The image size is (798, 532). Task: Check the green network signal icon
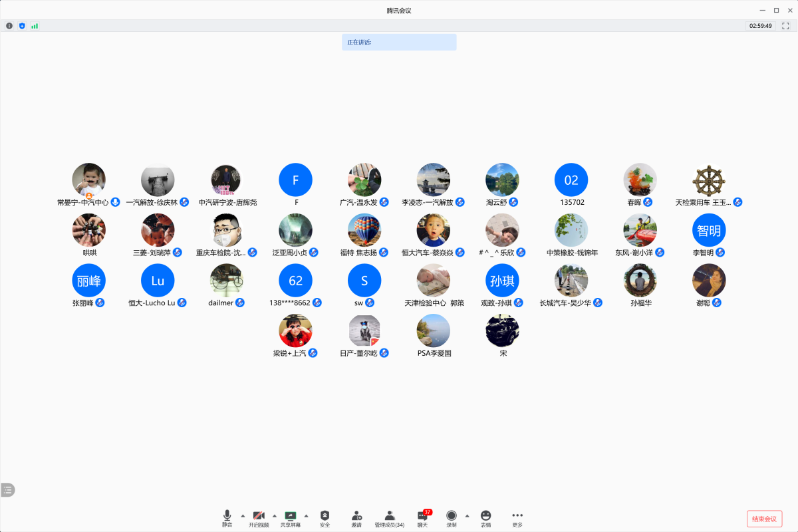(x=35, y=26)
